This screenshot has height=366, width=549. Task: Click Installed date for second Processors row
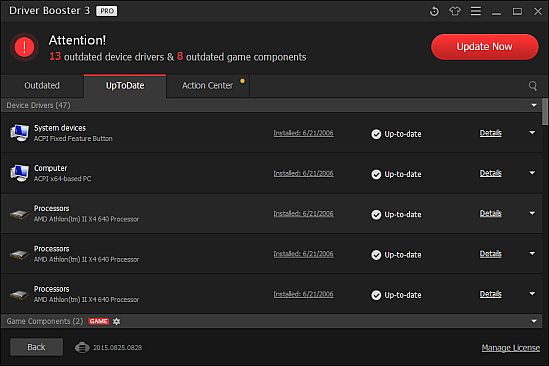pos(304,254)
